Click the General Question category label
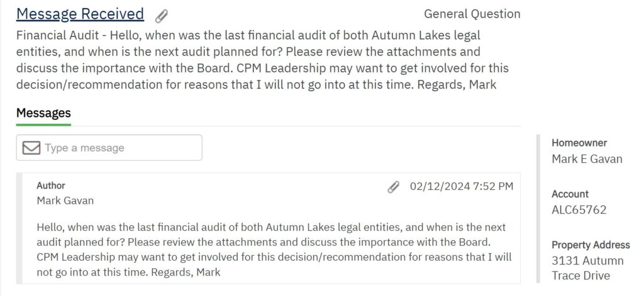Screen dimensions: 644x296 (x=472, y=14)
